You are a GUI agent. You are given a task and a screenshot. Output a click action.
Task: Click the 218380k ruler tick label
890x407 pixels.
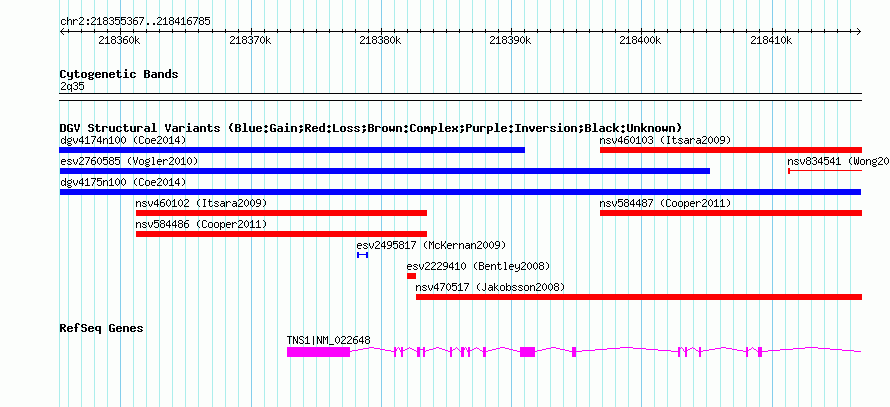click(381, 40)
